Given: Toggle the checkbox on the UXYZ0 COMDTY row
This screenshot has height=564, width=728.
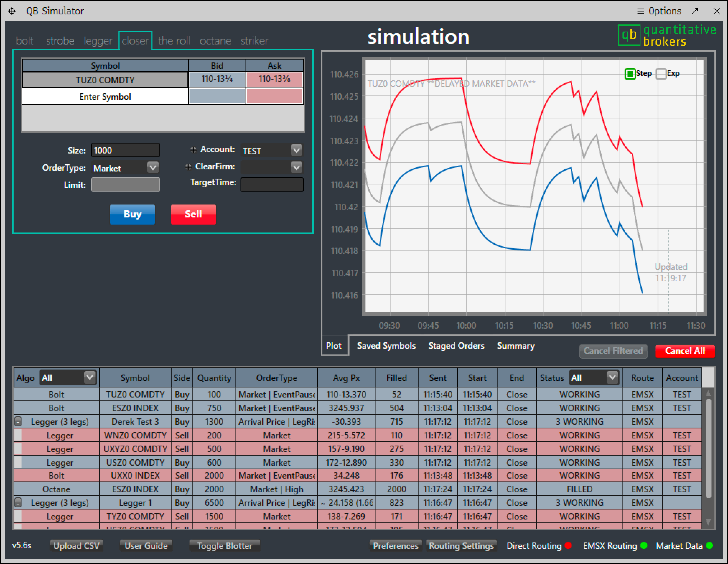Looking at the screenshot, I should (x=18, y=449).
